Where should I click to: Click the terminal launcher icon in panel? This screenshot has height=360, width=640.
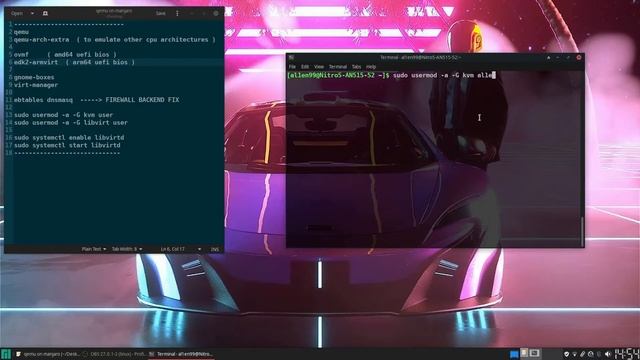tap(535, 353)
